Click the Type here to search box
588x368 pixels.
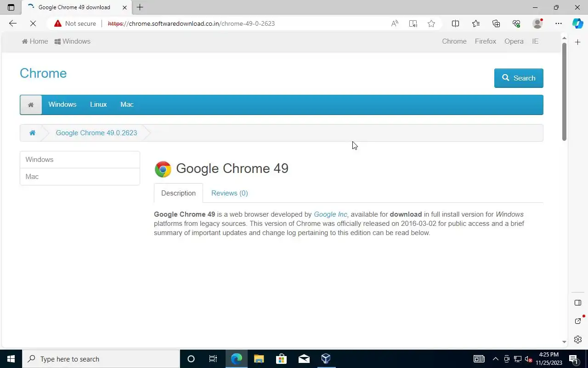pos(101,359)
